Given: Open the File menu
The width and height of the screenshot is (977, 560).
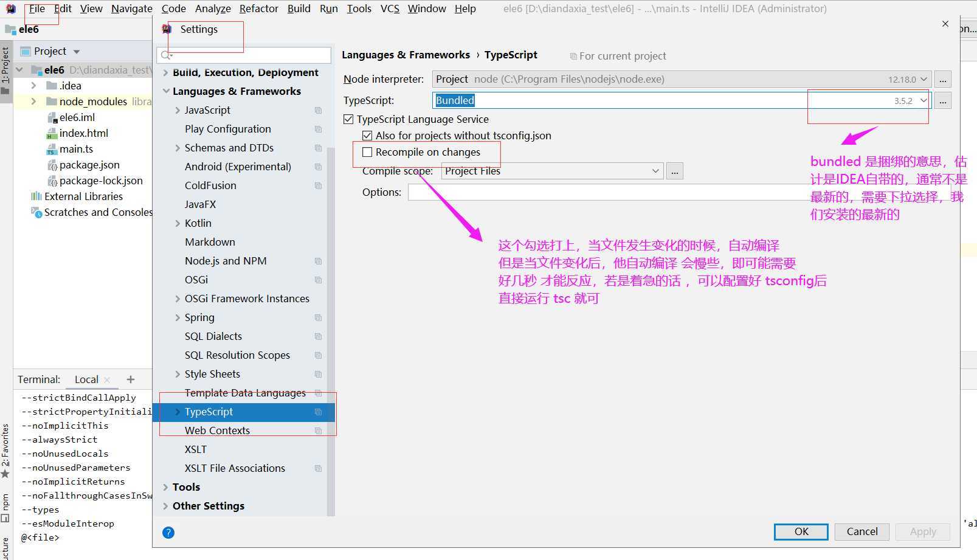Looking at the screenshot, I should click(37, 9).
